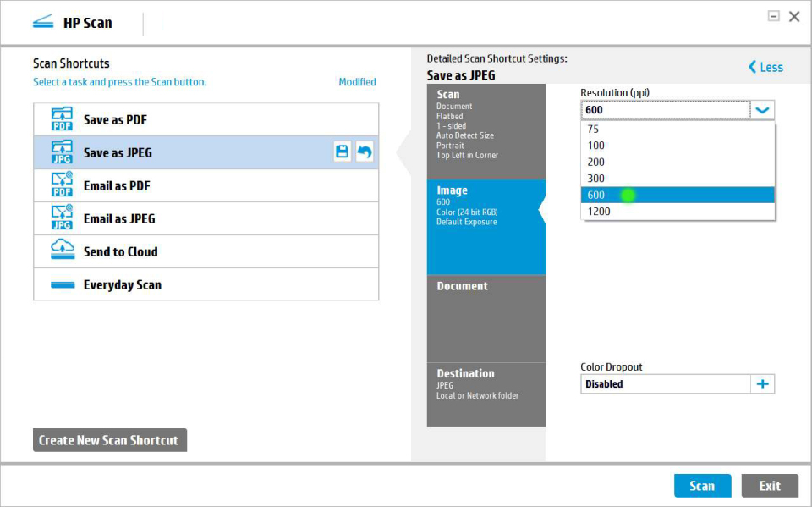Choose the highlighted 600 ppi option

click(x=678, y=195)
